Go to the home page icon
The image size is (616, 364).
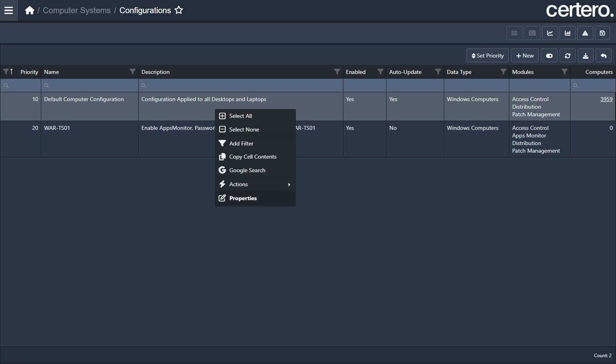30,10
